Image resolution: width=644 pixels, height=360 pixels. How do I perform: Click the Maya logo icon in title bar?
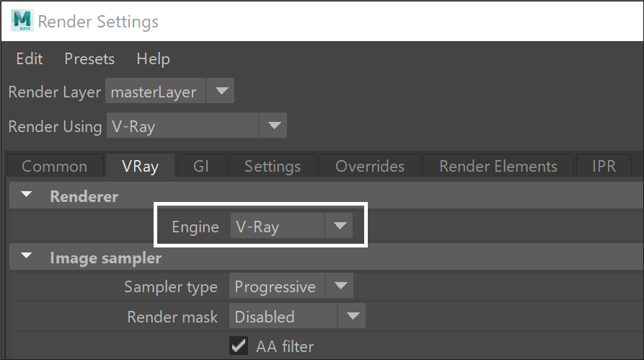22,20
